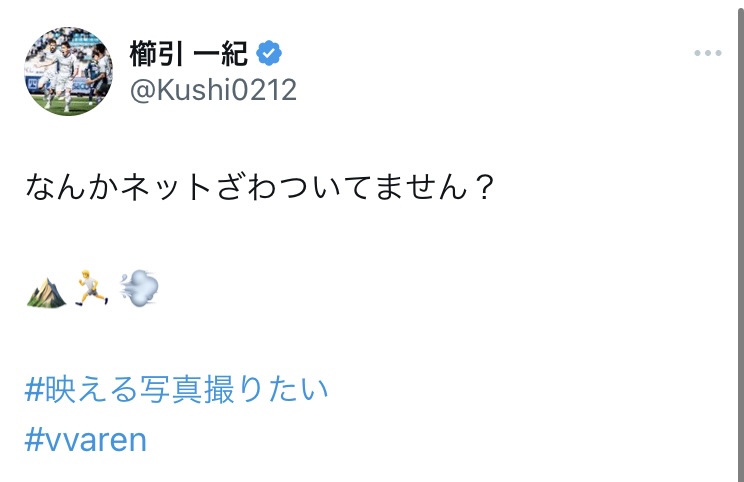Open the #vvaren hashtag
744x482 pixels.
click(86, 440)
